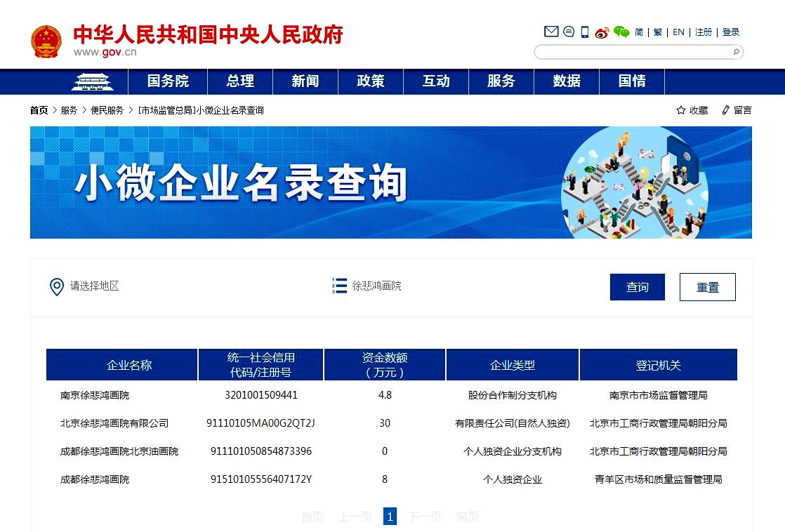This screenshot has width=785, height=532.
Task: Go to 服务 in breadcrumb
Action: point(69,110)
